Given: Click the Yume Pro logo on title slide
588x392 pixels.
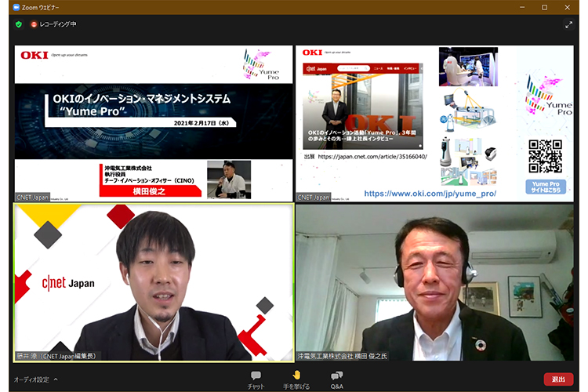Looking at the screenshot, I should (261, 64).
